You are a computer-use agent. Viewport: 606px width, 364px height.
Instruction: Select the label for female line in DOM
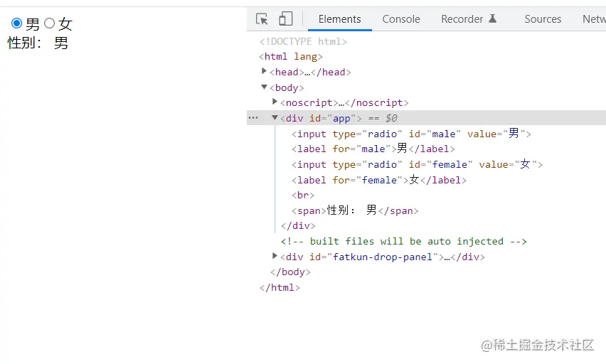378,180
